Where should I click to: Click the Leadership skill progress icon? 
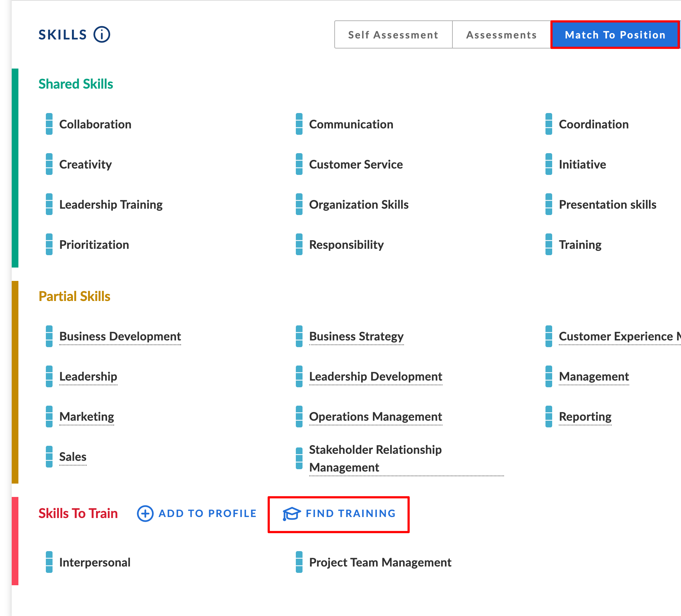(49, 376)
